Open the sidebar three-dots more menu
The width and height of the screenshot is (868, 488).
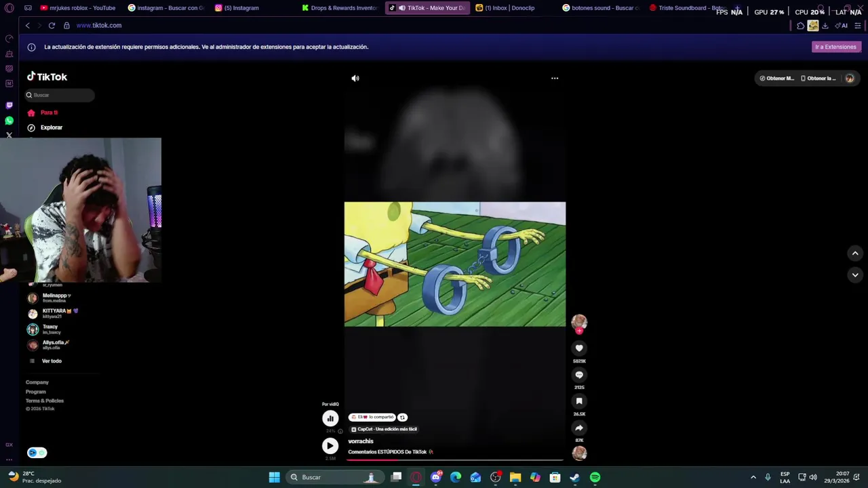(9, 459)
